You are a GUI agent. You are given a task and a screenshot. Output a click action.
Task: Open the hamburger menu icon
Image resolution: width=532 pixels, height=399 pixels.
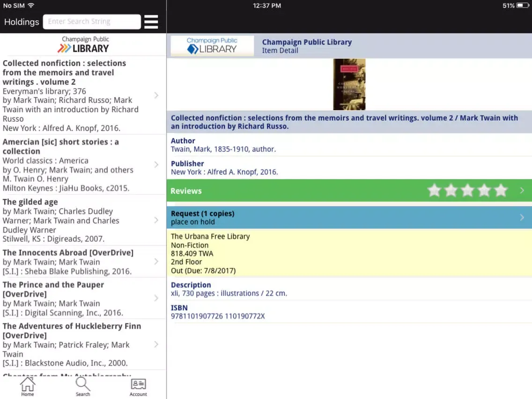coord(151,22)
